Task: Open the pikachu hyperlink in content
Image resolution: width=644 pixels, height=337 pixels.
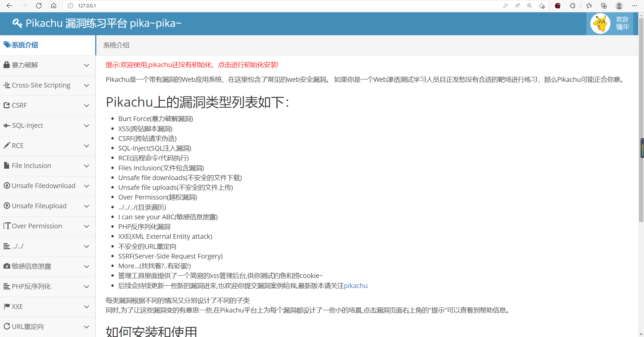Action: tap(356, 286)
